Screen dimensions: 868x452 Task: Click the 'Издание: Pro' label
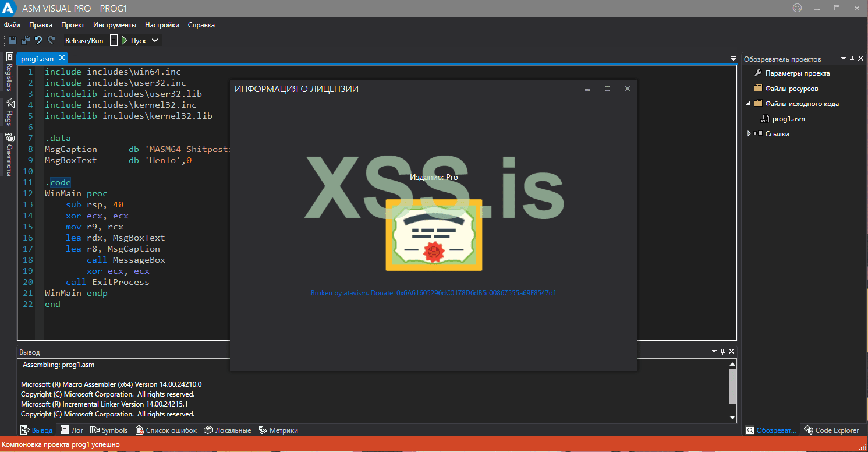click(434, 177)
